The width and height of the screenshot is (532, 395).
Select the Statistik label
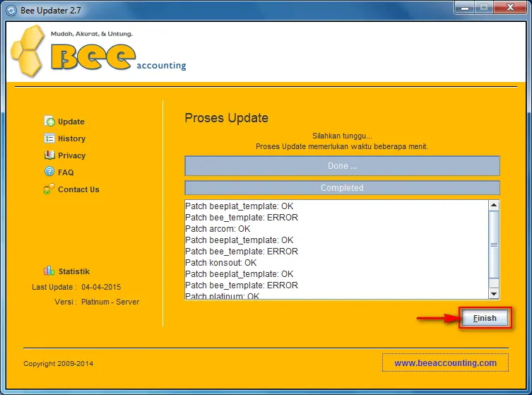[74, 271]
